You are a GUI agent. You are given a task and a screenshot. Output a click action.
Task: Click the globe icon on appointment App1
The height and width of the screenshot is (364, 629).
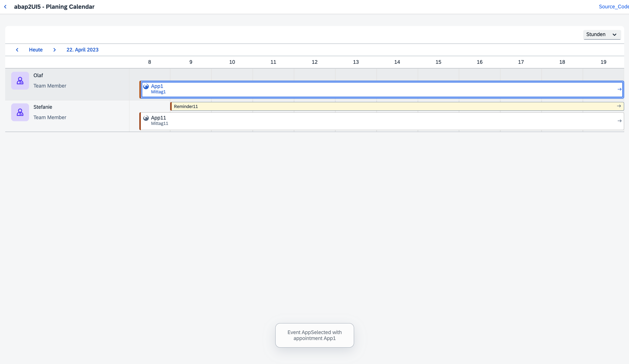(146, 86)
